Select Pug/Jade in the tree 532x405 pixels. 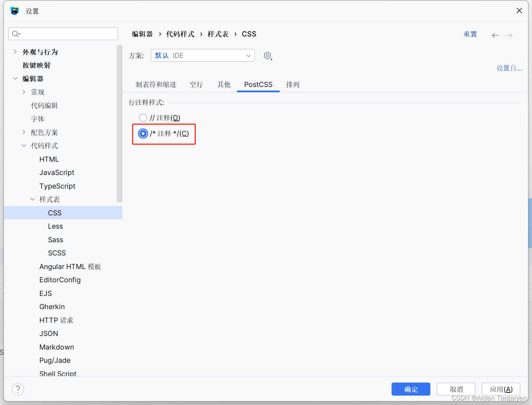[55, 360]
